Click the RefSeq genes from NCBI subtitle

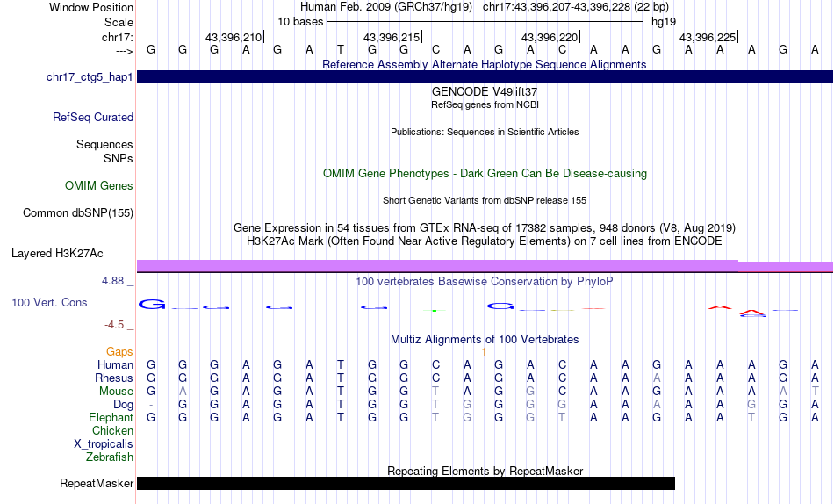pos(485,104)
